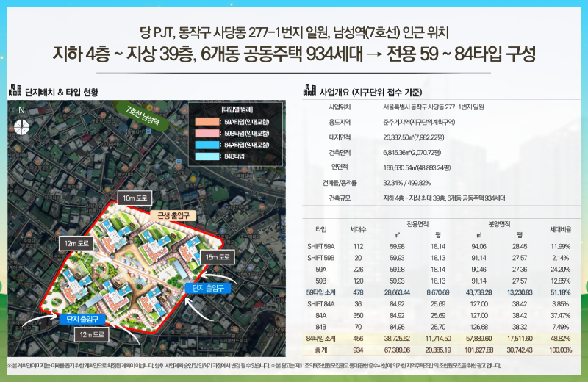Screen dimensions: 588x382
Task: Click the 준주거지역(지구단위계획구역) value
Action: [x=419, y=122]
